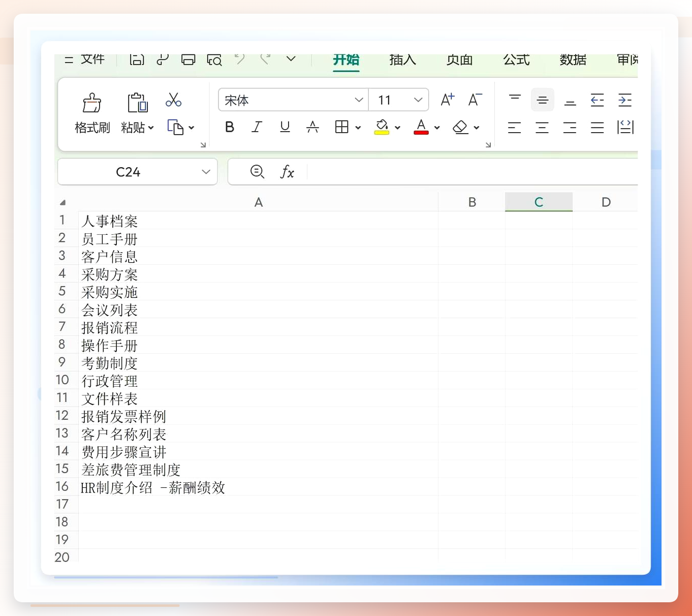This screenshot has width=692, height=616.
Task: Click the Redo arrow icon
Action: click(x=264, y=59)
